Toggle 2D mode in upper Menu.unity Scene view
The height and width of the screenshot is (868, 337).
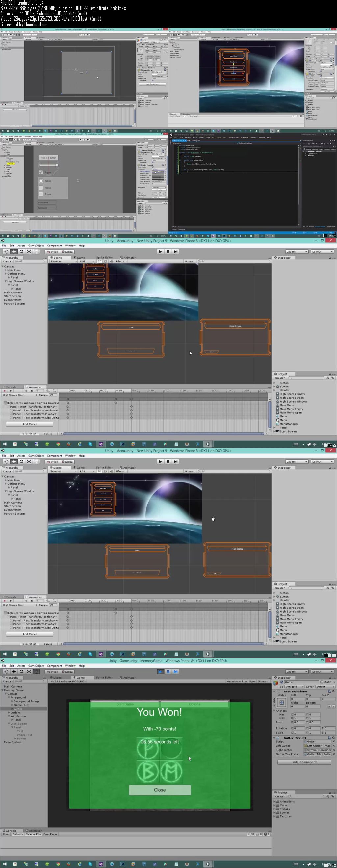tap(99, 262)
